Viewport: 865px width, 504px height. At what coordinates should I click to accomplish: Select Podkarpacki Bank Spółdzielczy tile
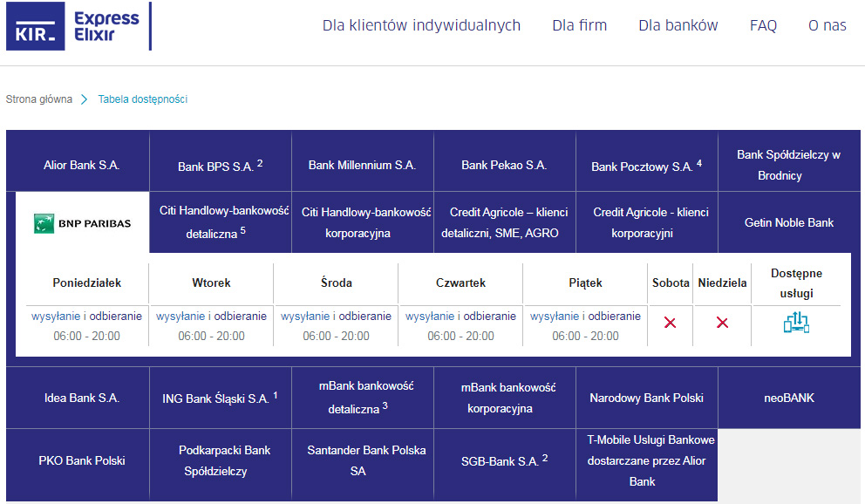pyautogui.click(x=221, y=465)
